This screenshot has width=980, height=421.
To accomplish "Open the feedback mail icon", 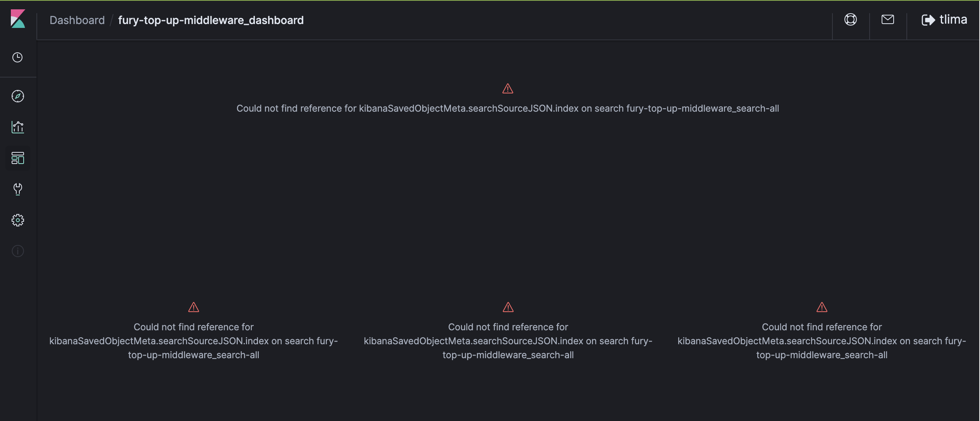I will tap(887, 19).
